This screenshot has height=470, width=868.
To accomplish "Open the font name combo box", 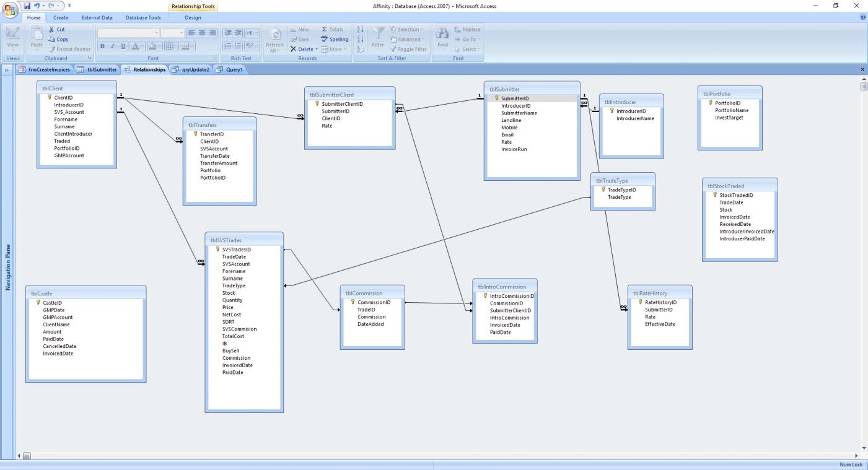I will [128, 33].
